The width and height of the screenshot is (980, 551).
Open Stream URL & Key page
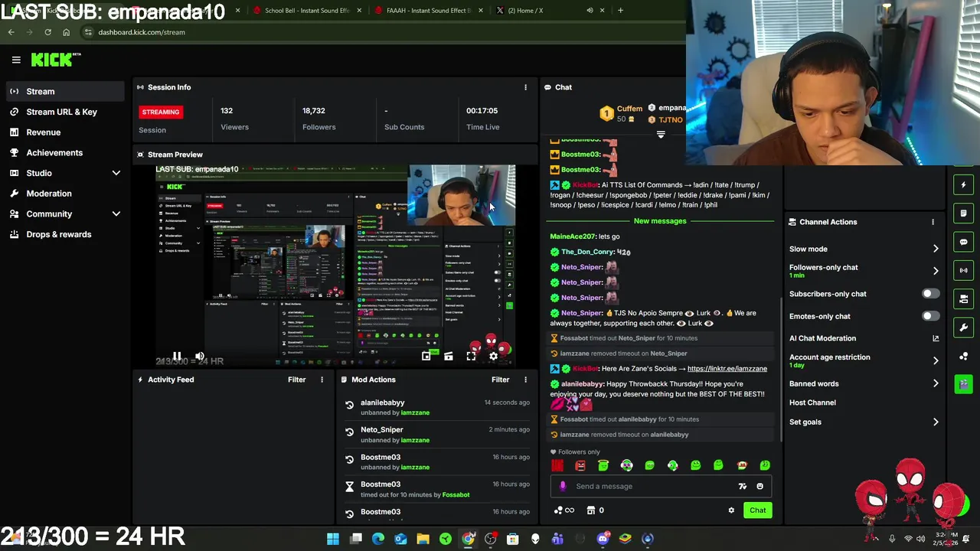point(64,112)
